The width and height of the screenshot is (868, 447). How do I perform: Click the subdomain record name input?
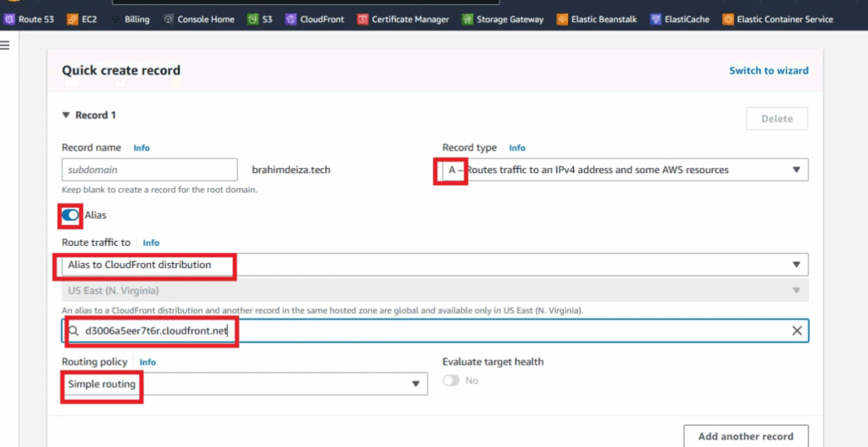coord(149,170)
